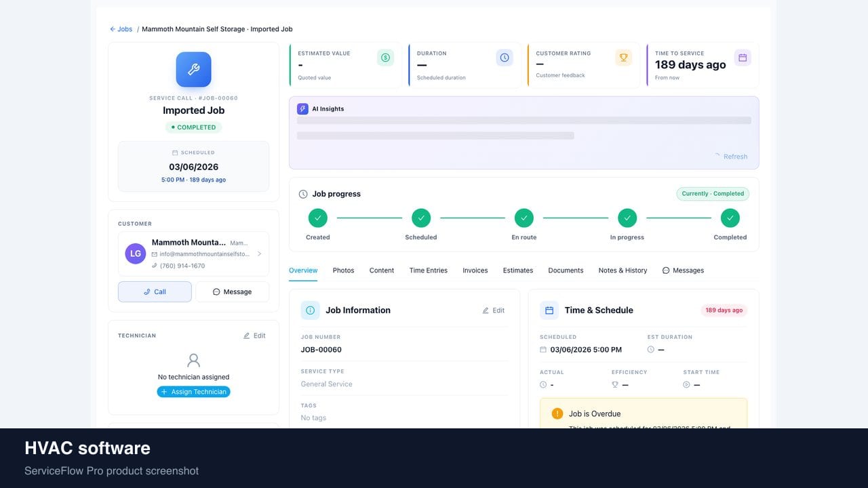
Task: Open the Documents tab
Action: 566,270
